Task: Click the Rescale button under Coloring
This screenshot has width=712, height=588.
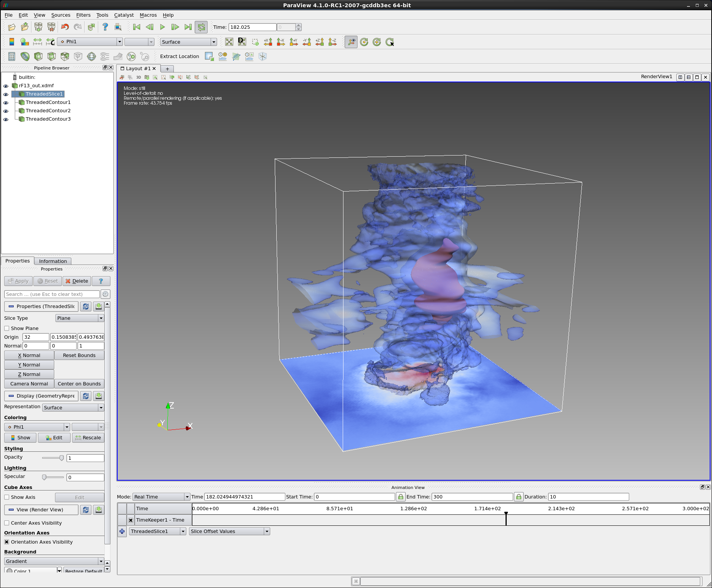Action: 88,437
